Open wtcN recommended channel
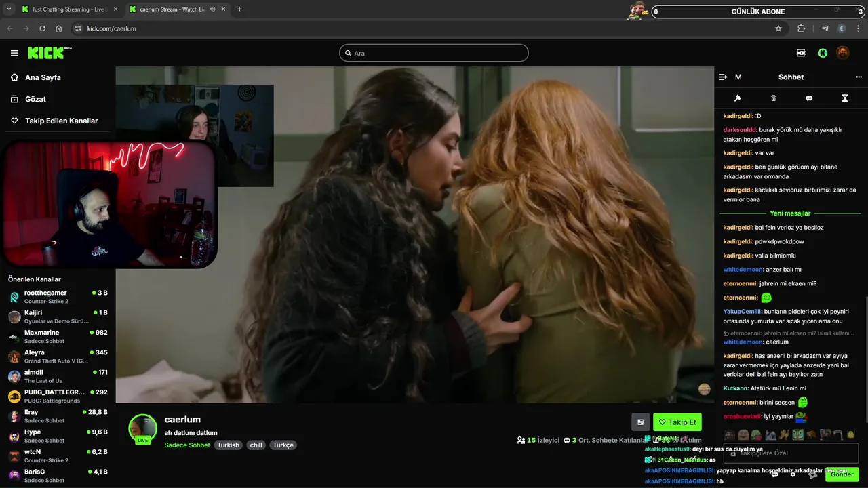 [x=58, y=456]
